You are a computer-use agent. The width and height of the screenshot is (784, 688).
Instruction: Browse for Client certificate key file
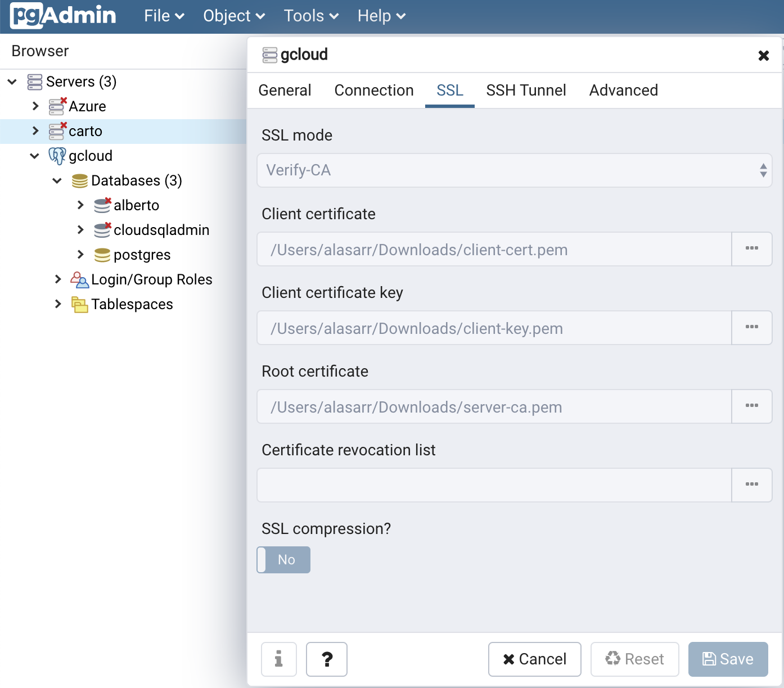point(752,328)
